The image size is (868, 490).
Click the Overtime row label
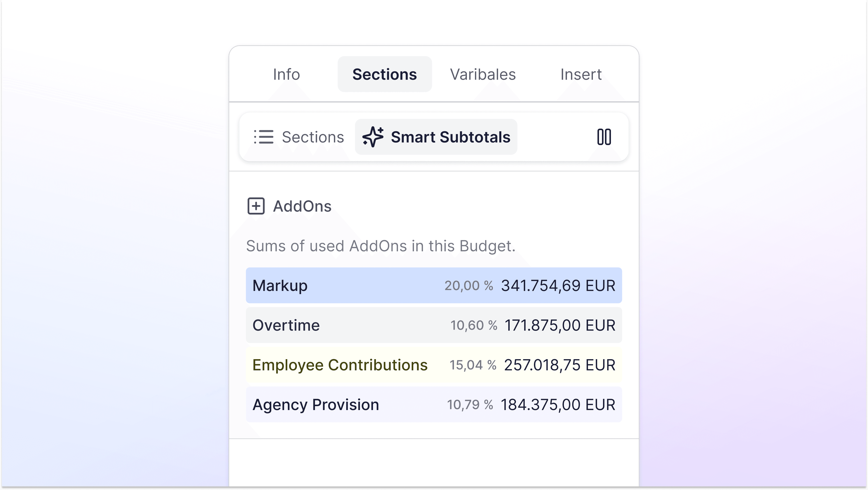pos(286,325)
